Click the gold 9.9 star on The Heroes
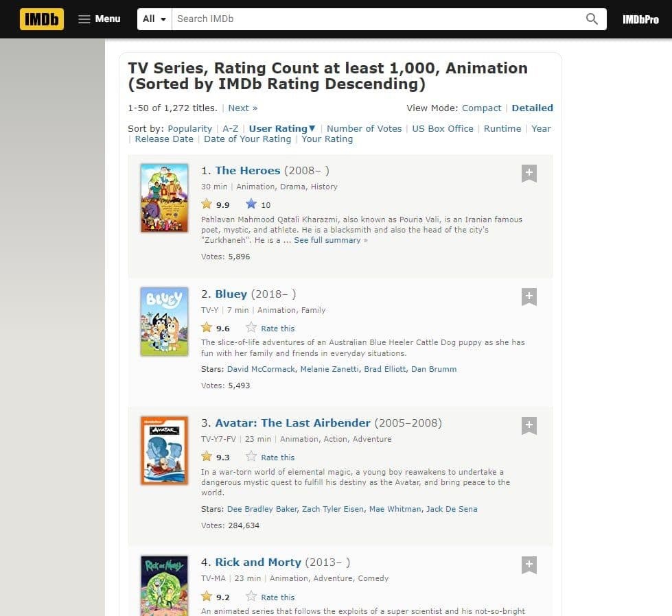Screen dimensions: 672x616 pyautogui.click(x=207, y=204)
